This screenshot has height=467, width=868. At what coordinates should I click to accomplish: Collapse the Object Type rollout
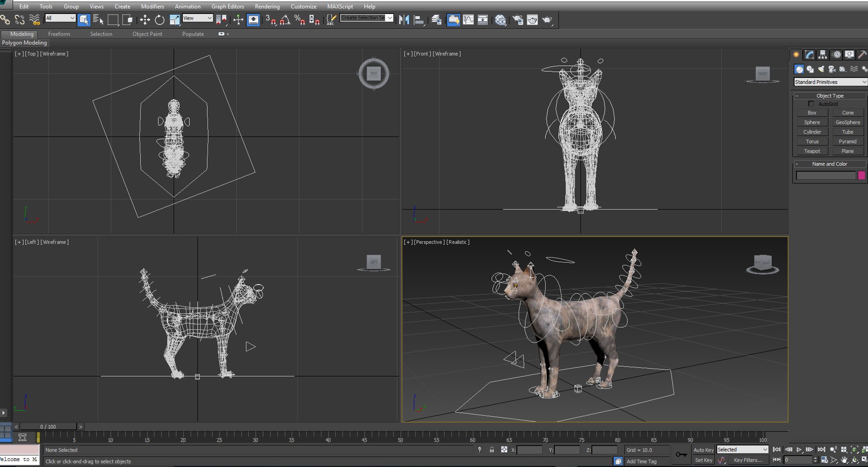(830, 96)
